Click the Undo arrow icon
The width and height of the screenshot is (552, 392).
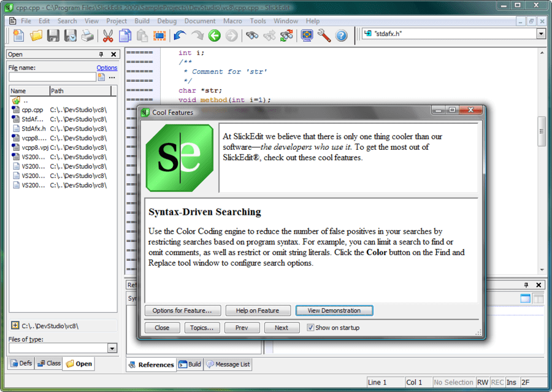[x=180, y=36]
